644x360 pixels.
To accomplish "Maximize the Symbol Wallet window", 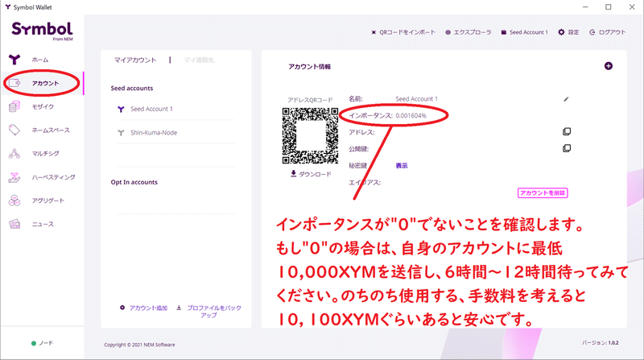I will coord(609,7).
